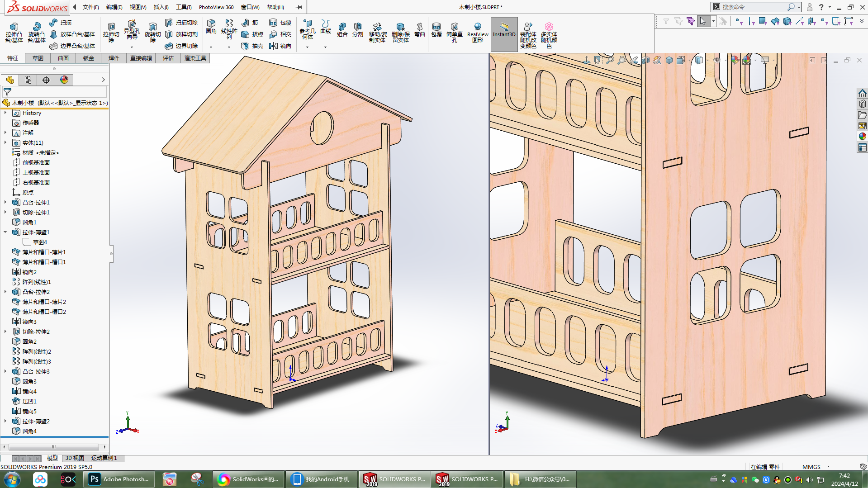Open the 运动算例 1 motion study tab

pos(104,458)
